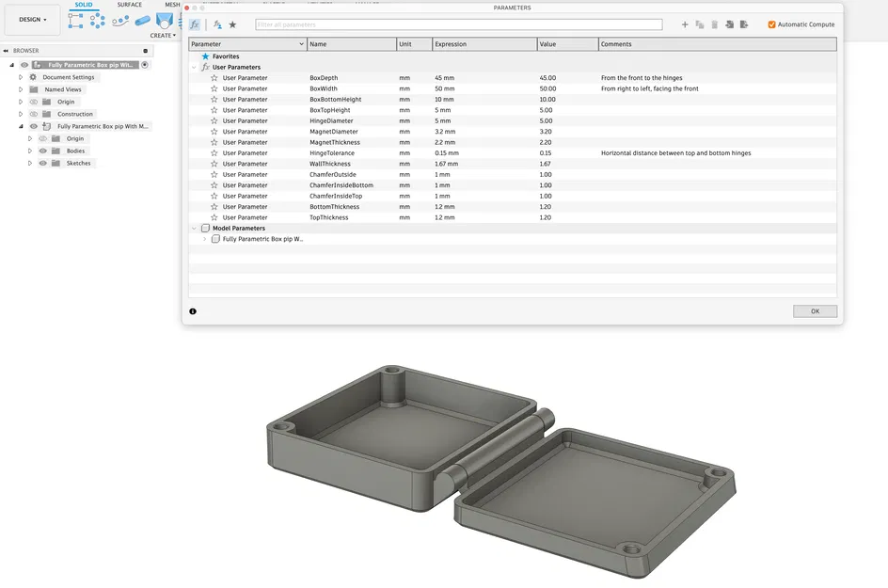Hide the Bodies folder visibility eye
Screen dimensions: 888x588
click(44, 151)
